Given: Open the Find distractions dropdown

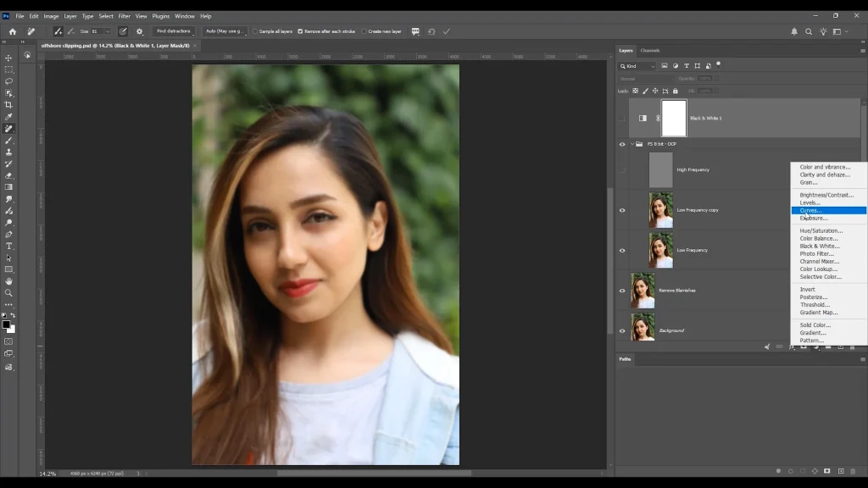Looking at the screenshot, I should [x=174, y=31].
